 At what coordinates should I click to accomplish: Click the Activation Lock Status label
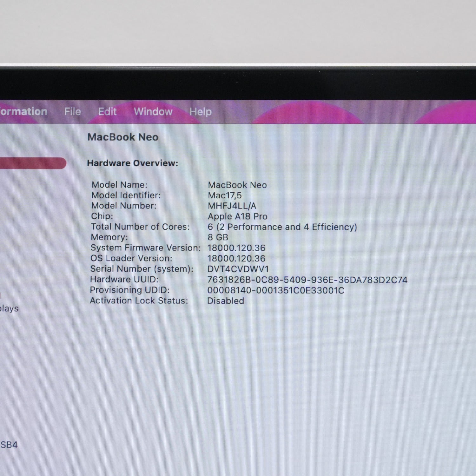(x=139, y=301)
